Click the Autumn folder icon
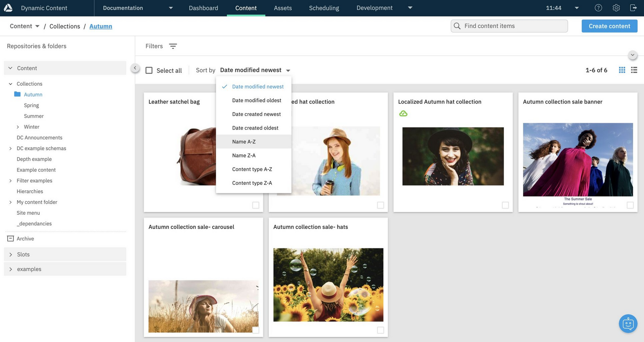Image resolution: width=644 pixels, height=342 pixels. click(x=17, y=94)
